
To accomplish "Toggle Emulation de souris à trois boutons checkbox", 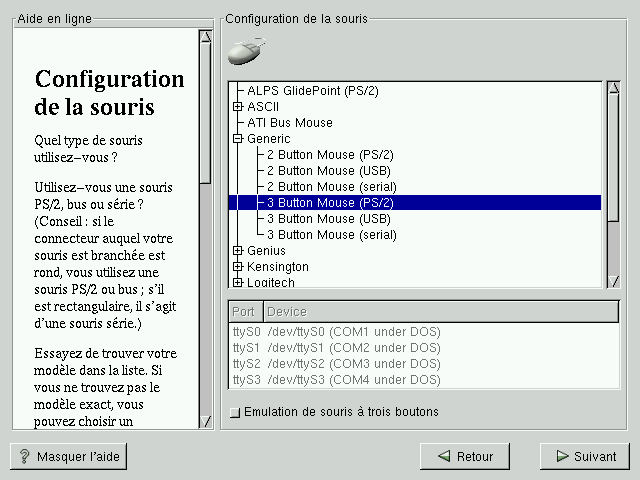I will point(234,412).
